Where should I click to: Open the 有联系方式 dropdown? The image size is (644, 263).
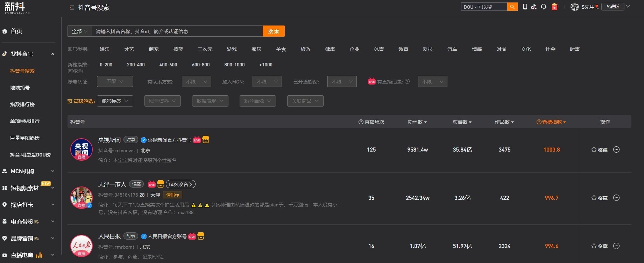click(197, 81)
